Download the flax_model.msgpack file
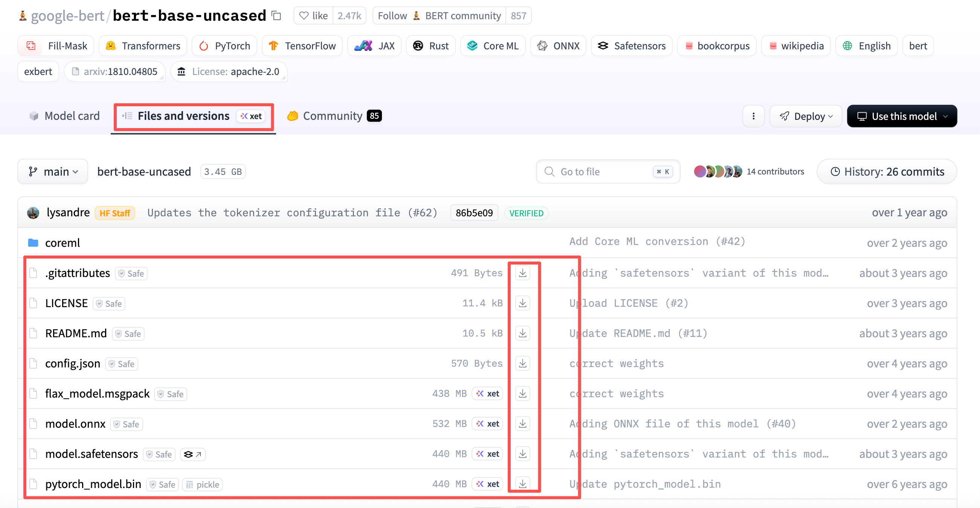 point(523,393)
